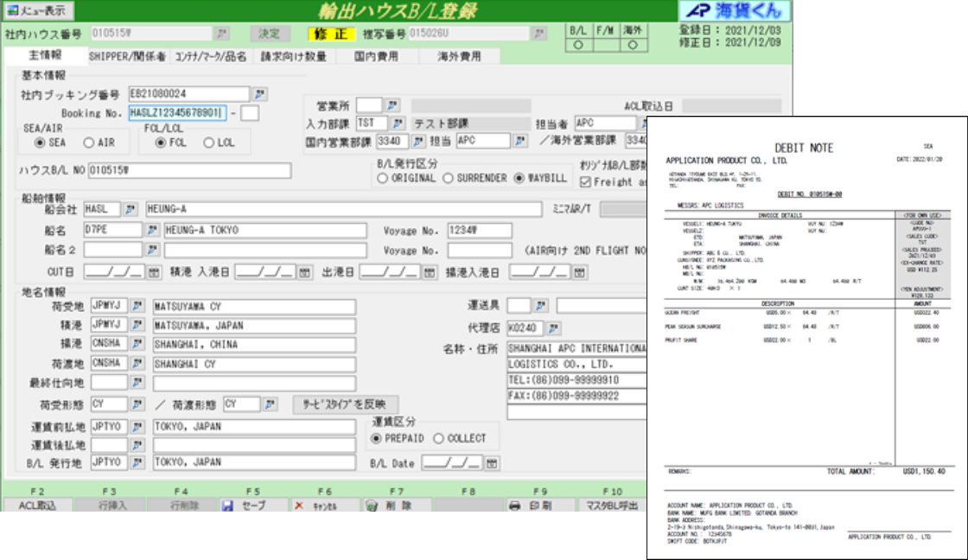Toggle the Freight checkbox
Screen dimensions: 968x560
585,182
